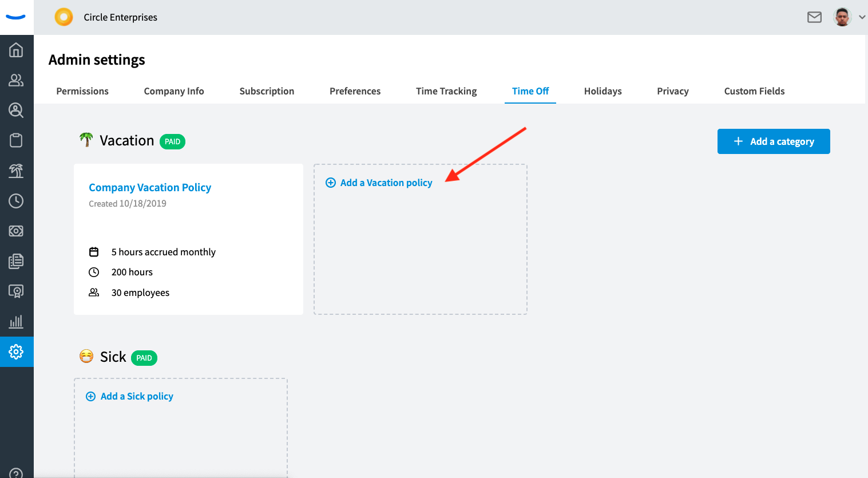
Task: Click the calendar icon by accrued monthly
Action: pyautogui.click(x=94, y=252)
